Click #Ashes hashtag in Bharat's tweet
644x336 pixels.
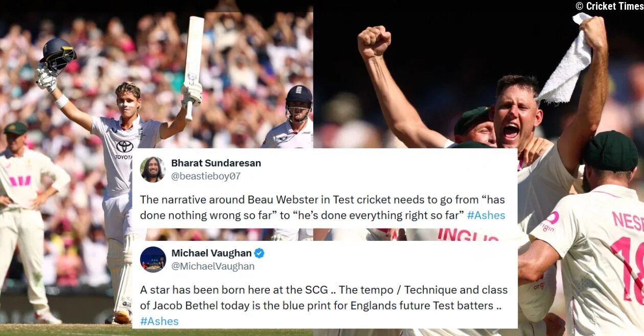click(486, 215)
